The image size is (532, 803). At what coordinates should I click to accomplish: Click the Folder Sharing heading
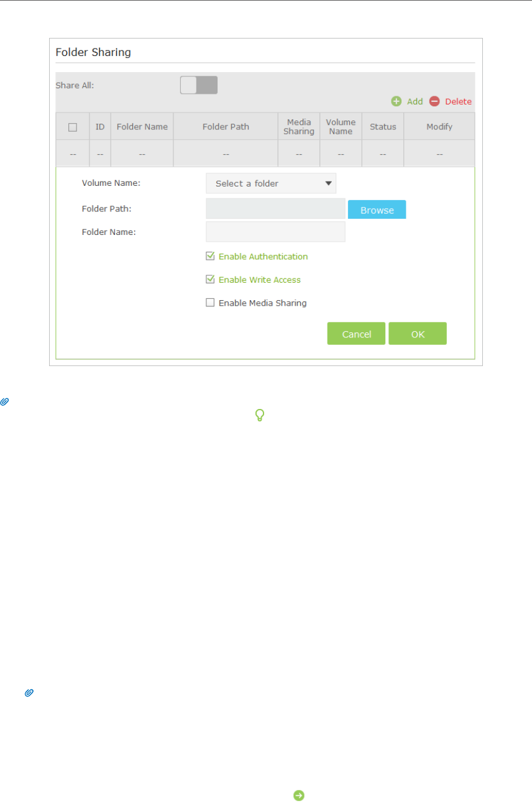click(x=93, y=52)
